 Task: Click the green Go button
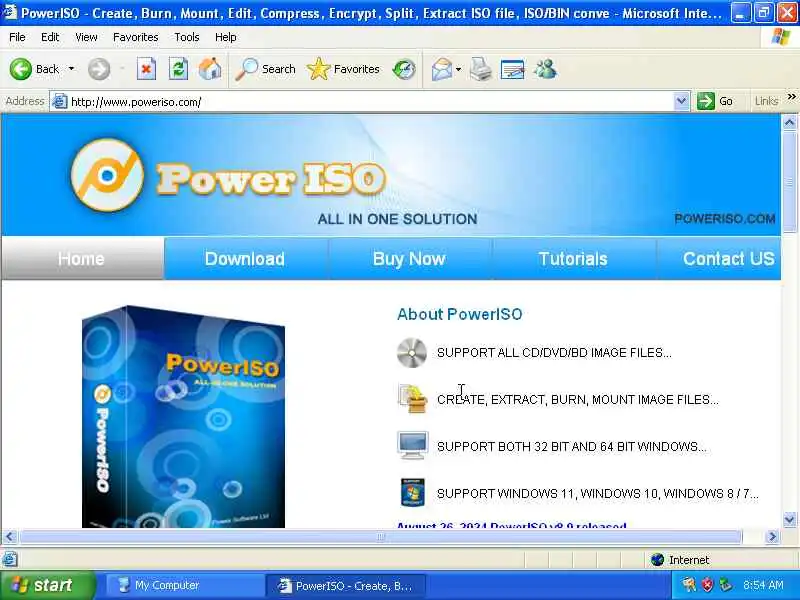click(715, 101)
